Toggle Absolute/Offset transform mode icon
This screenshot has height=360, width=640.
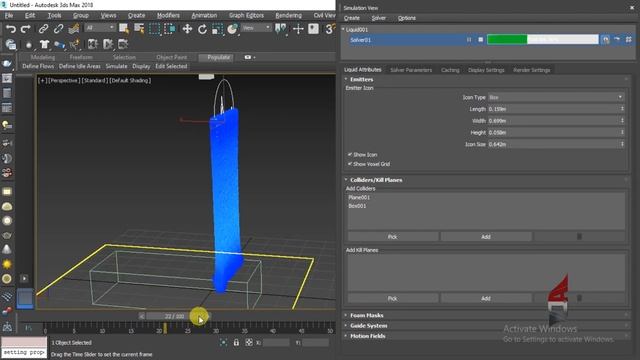(x=249, y=342)
